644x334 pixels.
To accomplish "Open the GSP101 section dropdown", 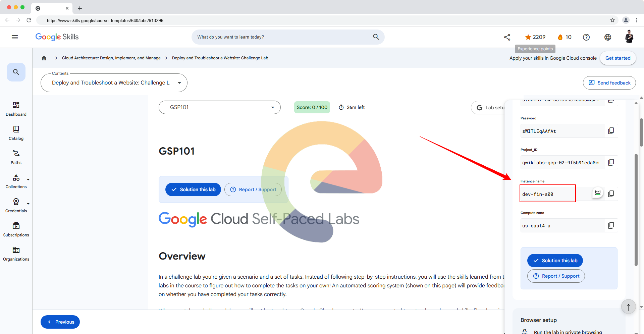I will coord(220,107).
